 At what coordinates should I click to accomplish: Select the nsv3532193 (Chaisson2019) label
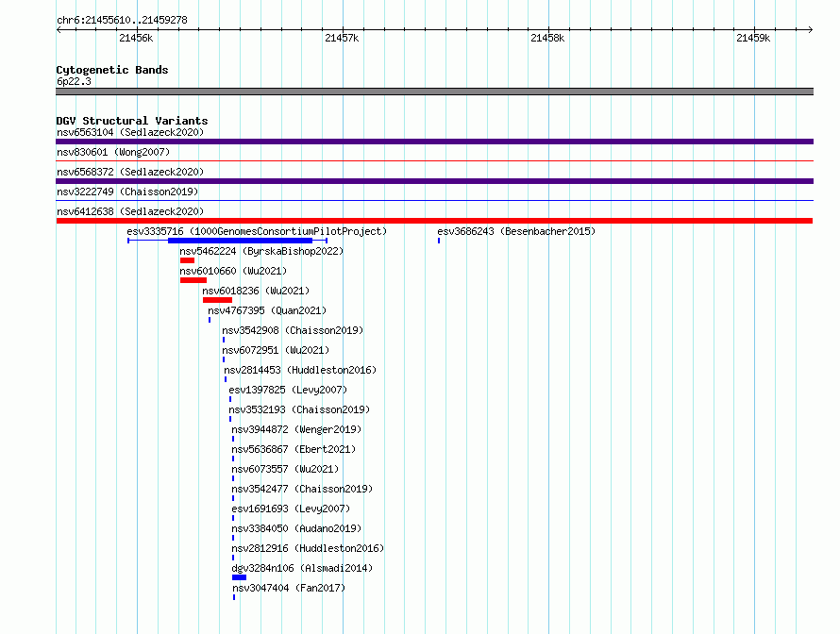pyautogui.click(x=299, y=409)
